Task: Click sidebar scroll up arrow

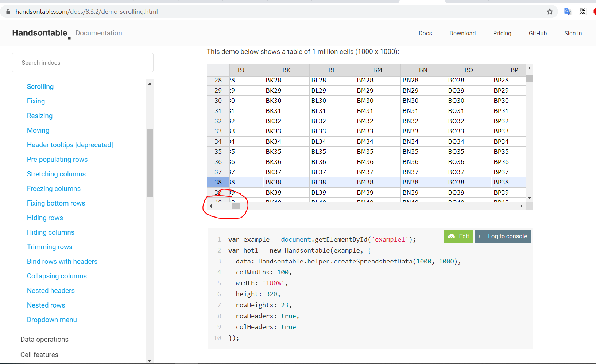Action: [x=150, y=83]
